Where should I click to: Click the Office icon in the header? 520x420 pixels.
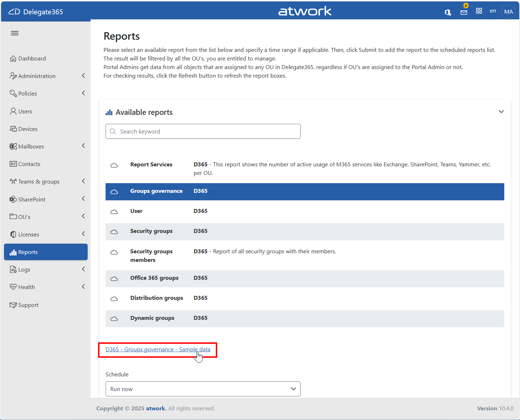click(x=448, y=13)
